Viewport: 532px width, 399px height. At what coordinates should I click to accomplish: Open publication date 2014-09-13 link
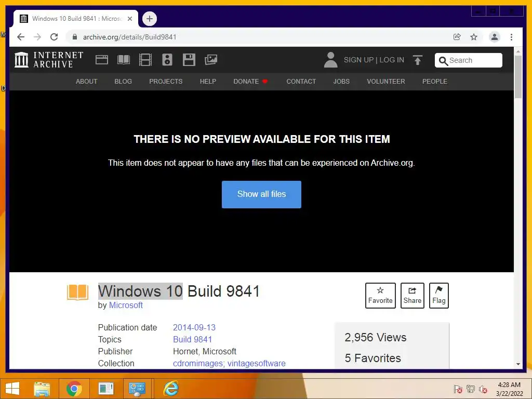pyautogui.click(x=194, y=327)
